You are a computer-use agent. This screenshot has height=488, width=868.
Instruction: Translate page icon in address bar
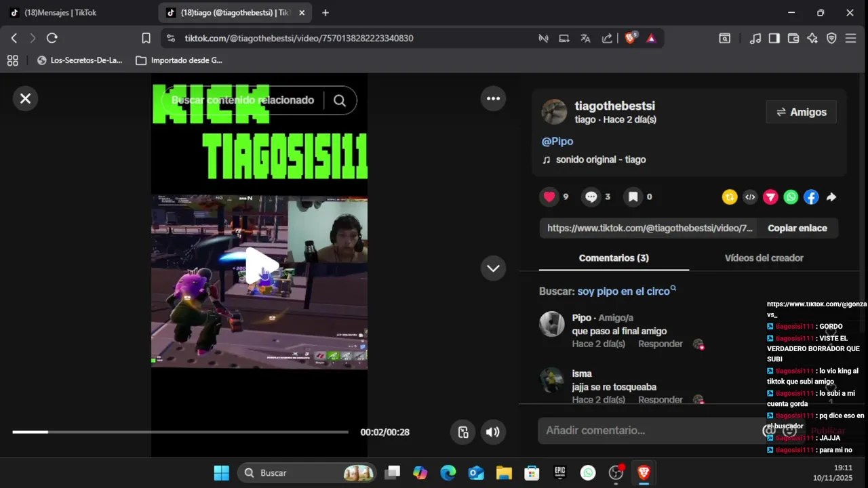coord(585,39)
